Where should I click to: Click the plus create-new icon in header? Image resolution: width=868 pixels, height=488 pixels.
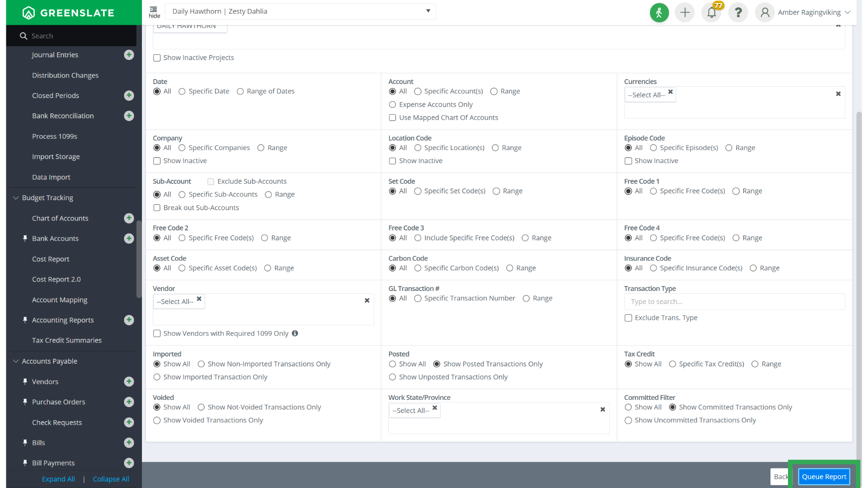[685, 13]
